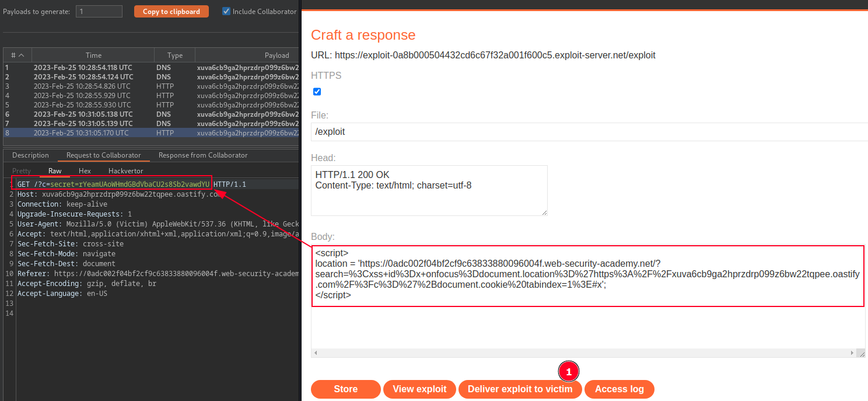The width and height of the screenshot is (868, 401).
Task: Click View exploit button
Action: point(419,389)
